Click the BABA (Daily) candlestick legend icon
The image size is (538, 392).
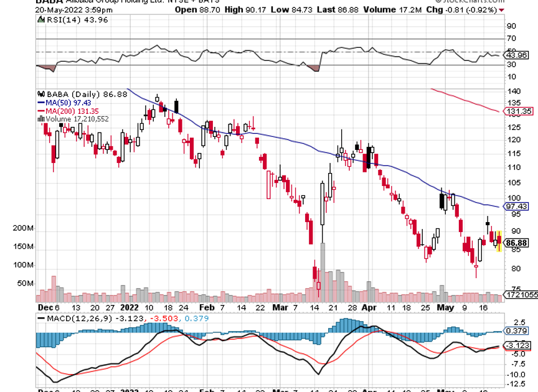pos(41,94)
